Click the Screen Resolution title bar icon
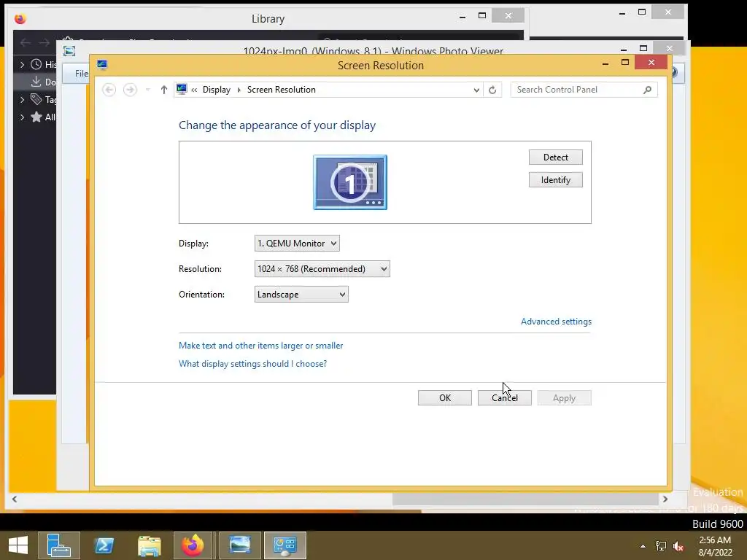 [x=102, y=65]
